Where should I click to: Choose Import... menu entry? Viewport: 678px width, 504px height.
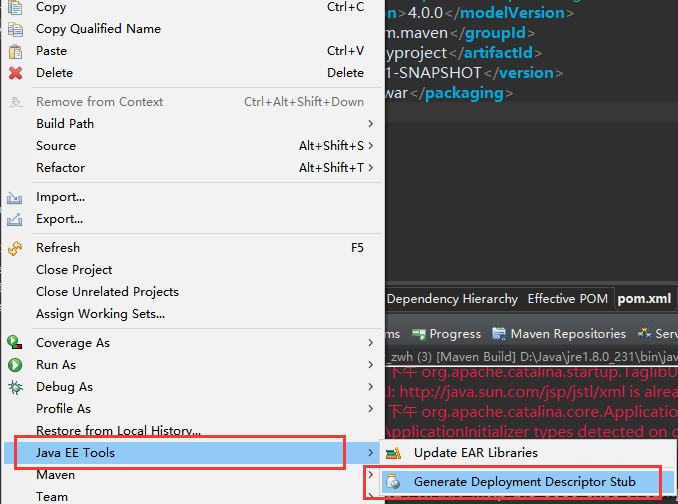click(61, 198)
